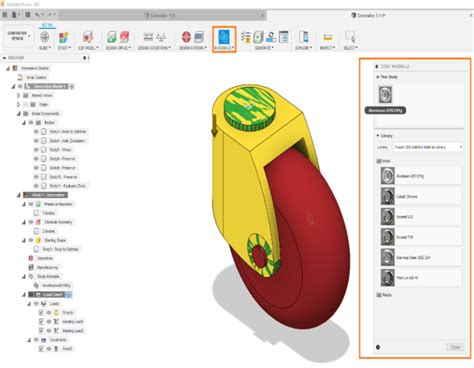The height and width of the screenshot is (368, 474).
Task: Click the data panel grid icon at top left
Action: [x=5, y=15]
